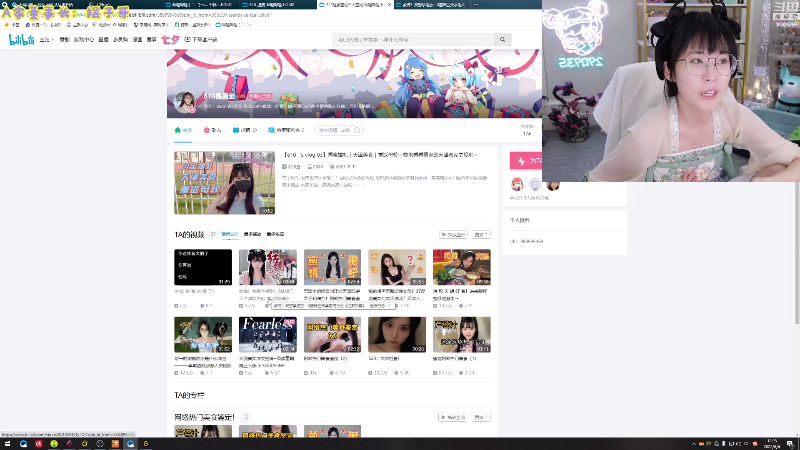Open the thumbnail with a red question mark
Viewport: 800px width, 450px height.
coord(397,267)
